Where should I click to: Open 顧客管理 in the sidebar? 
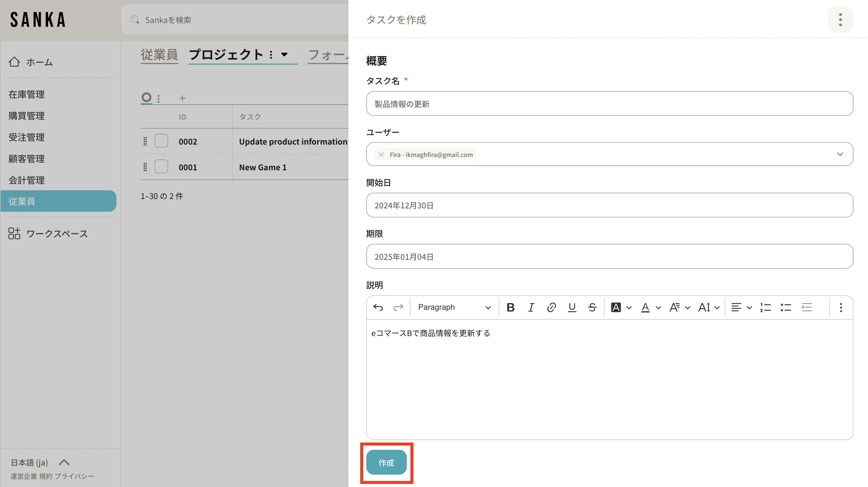tap(27, 159)
